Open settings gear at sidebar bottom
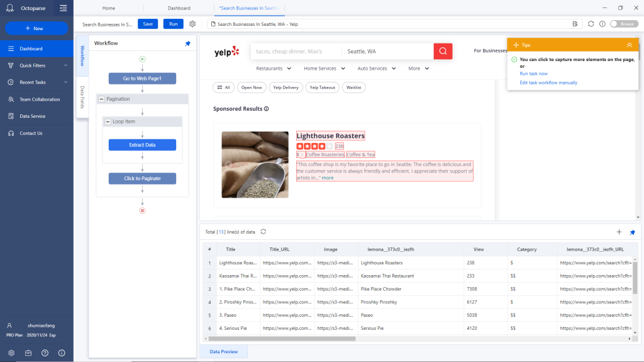644x362 pixels. (11, 353)
